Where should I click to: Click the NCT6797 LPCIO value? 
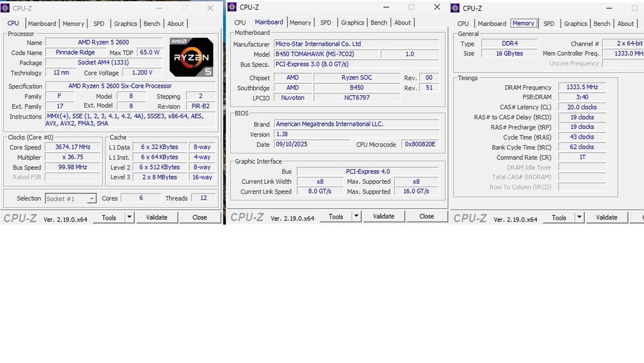[x=357, y=97]
